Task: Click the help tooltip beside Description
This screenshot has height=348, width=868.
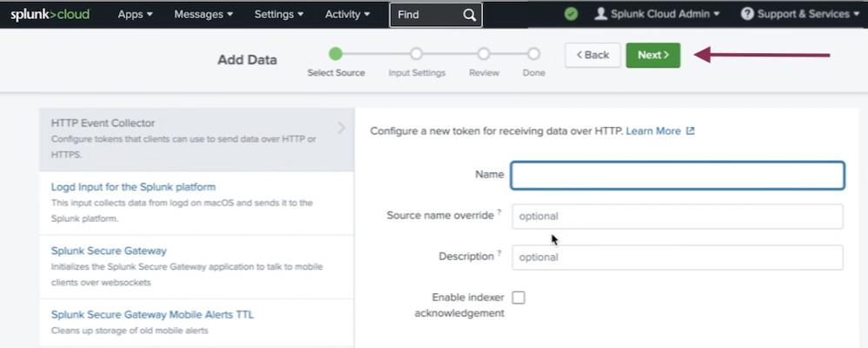Action: 500,253
